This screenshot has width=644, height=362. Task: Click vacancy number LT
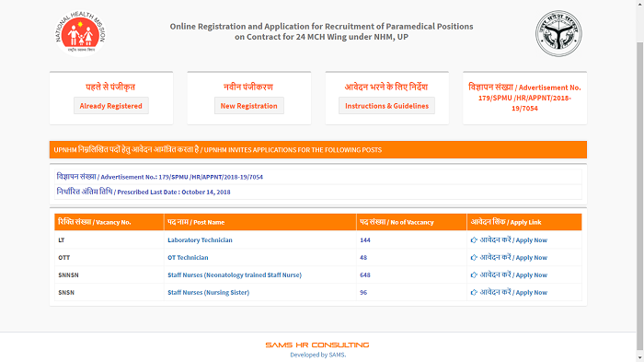[62, 239]
